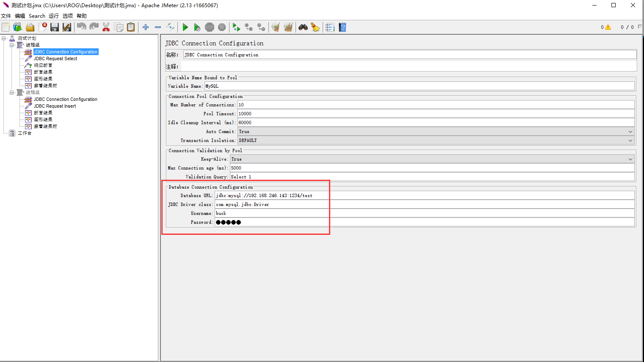Image resolution: width=644 pixels, height=362 pixels.
Task: Create a new test plan via New icon
Action: [6, 27]
